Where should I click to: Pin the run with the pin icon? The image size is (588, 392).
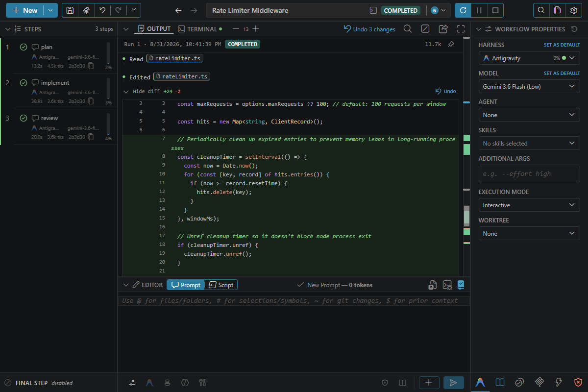coord(451,44)
